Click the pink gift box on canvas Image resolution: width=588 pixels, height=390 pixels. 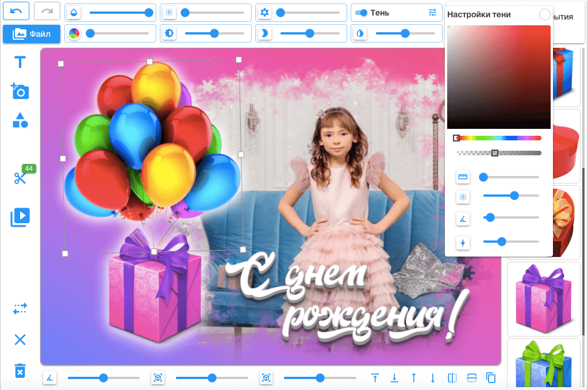coord(155,286)
